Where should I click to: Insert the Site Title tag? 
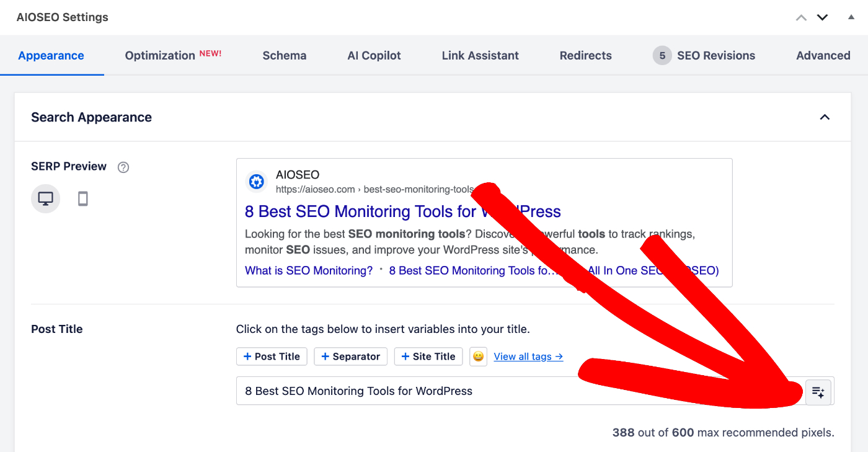428,357
